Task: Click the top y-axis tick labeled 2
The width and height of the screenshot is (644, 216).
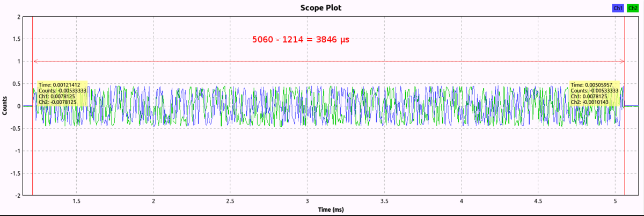Action: pyautogui.click(x=18, y=17)
